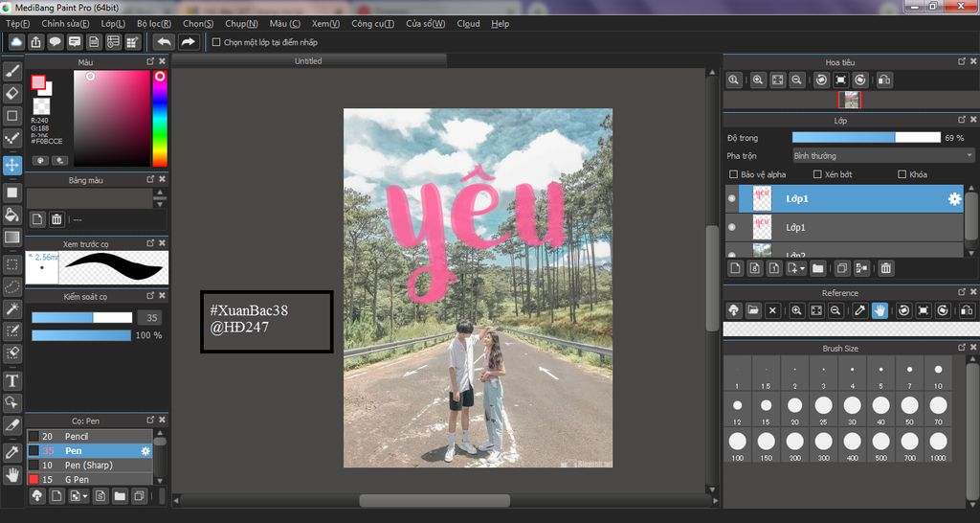Open add-layer dropdown arrow in Lớp panel

803,269
